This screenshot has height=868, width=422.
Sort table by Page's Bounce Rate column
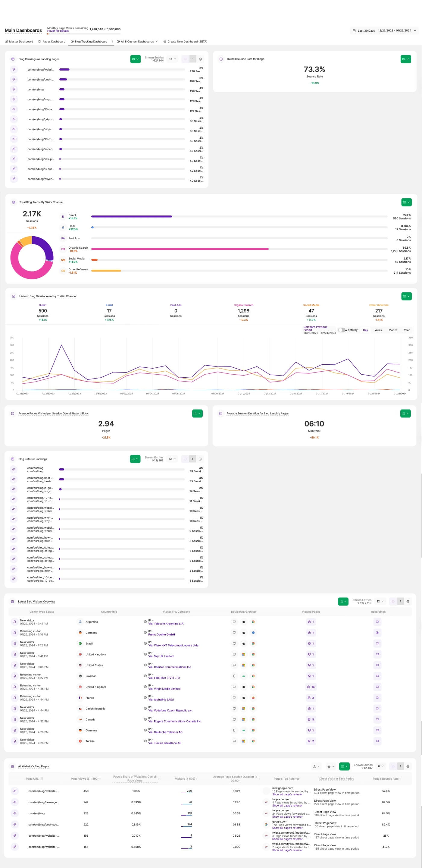tap(386, 779)
